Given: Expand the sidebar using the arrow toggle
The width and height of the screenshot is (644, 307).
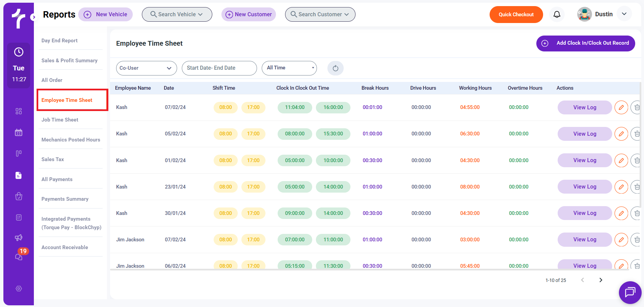Looking at the screenshot, I should (34, 17).
